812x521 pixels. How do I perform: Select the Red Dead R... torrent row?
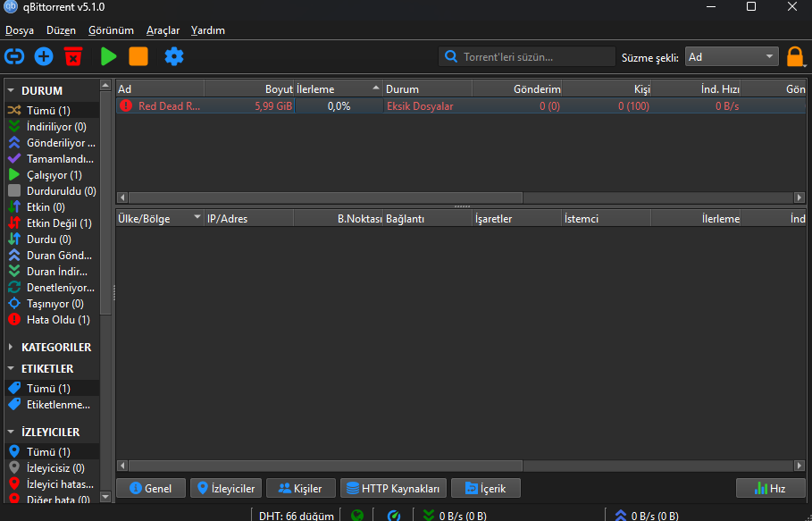coord(461,106)
